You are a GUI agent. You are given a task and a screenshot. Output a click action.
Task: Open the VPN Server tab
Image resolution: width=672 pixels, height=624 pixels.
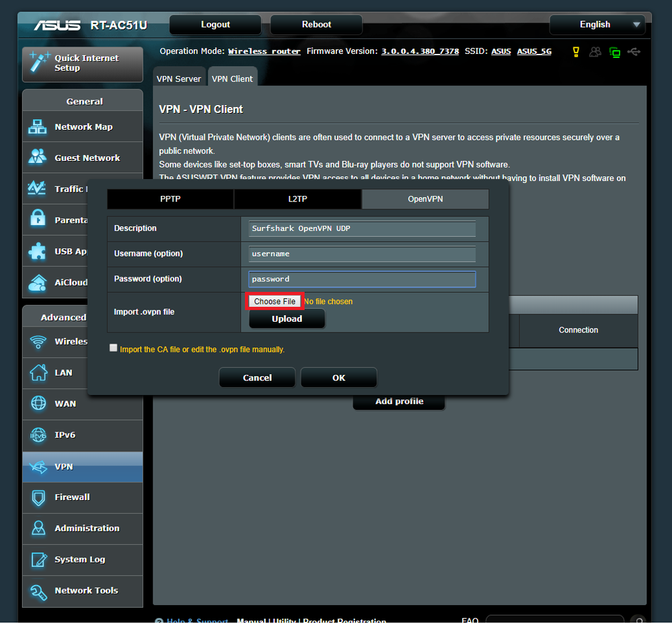coord(179,79)
